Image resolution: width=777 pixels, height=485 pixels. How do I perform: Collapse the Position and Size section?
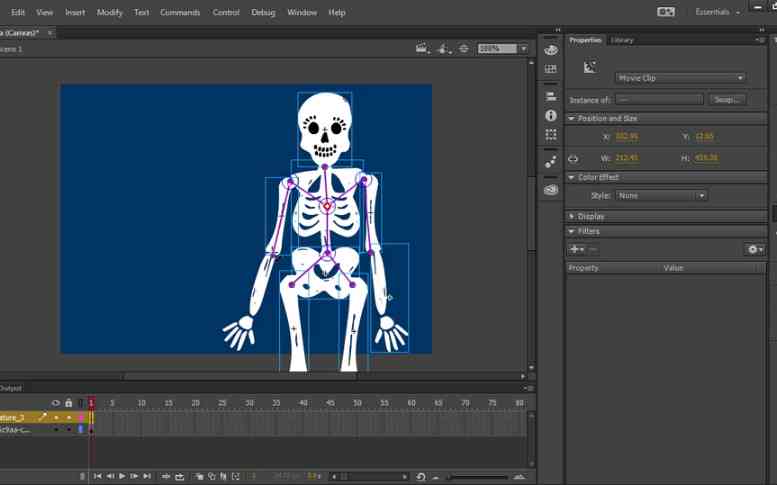tap(571, 118)
